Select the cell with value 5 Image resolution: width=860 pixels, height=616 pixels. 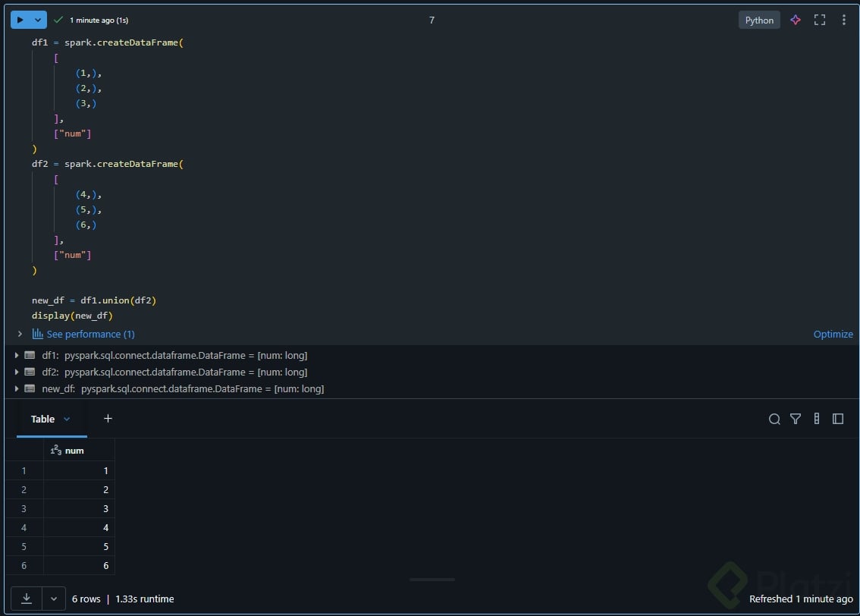coord(79,546)
